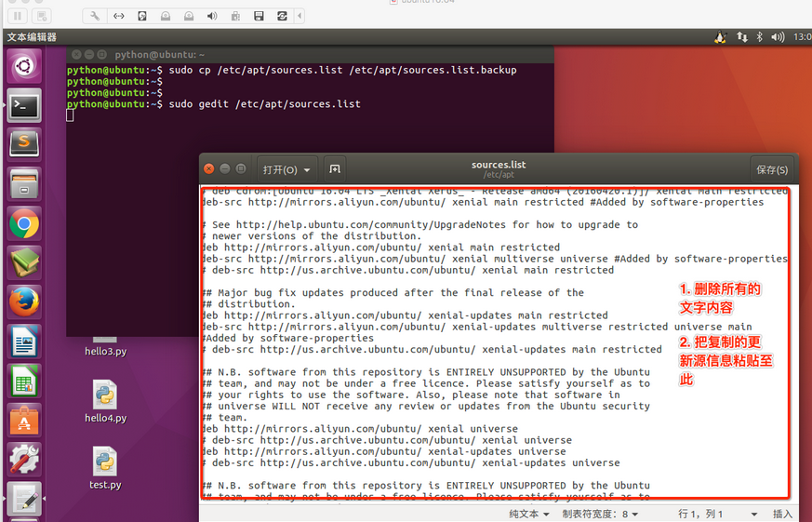Click the penguin icon in top panel
The image size is (812, 522).
[720, 37]
